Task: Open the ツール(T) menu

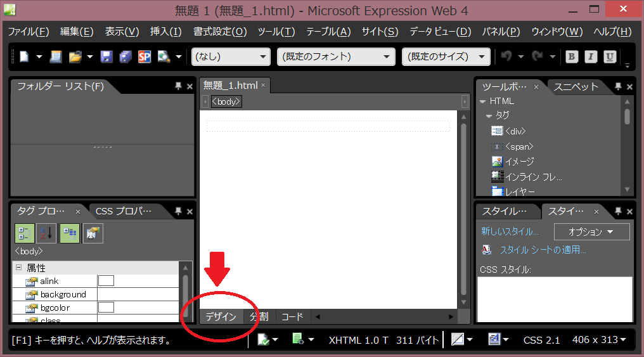Action: coord(276,32)
